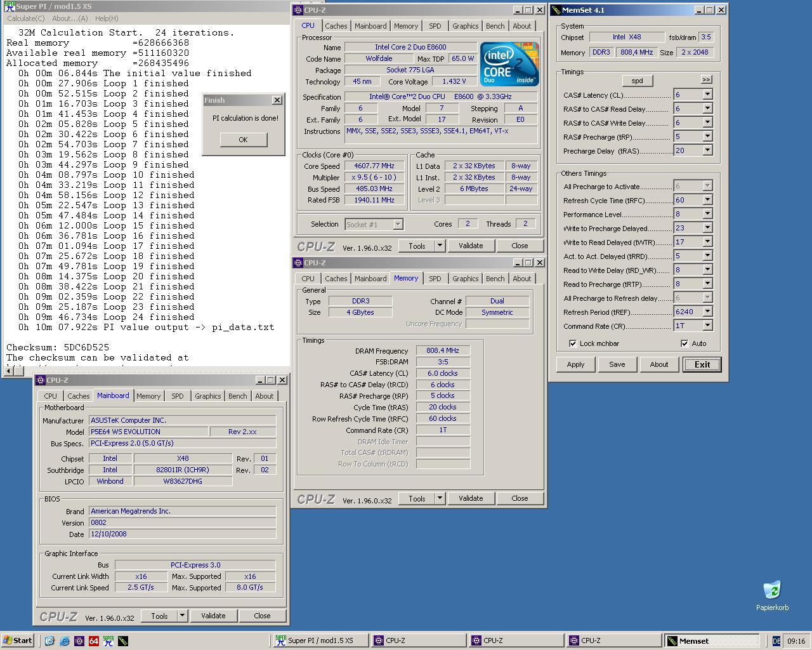Click OK in PI calculation done dialog
This screenshot has height=650, width=812.
243,140
